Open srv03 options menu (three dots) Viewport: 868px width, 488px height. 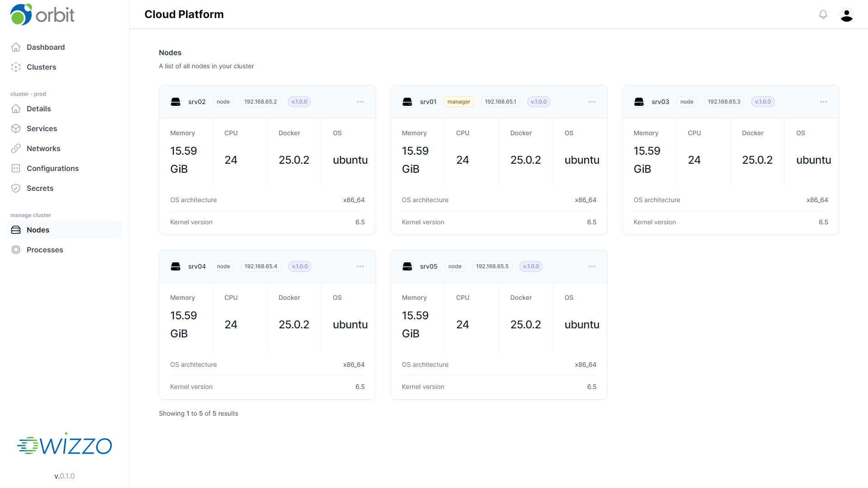pyautogui.click(x=824, y=102)
